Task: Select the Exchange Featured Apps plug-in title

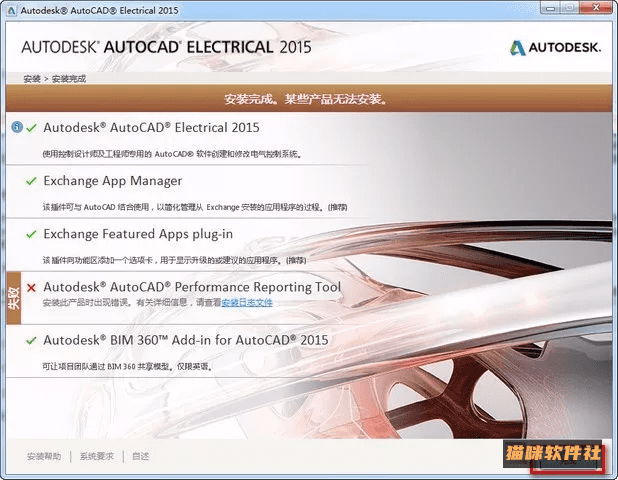Action: [x=138, y=234]
